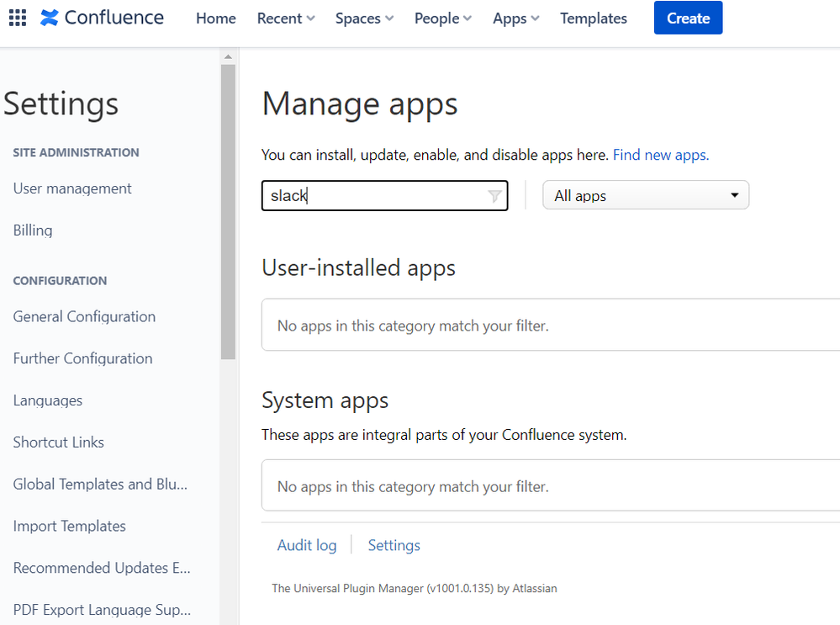The image size is (840, 625).
Task: Click the Confluence logo icon
Action: coord(50,18)
